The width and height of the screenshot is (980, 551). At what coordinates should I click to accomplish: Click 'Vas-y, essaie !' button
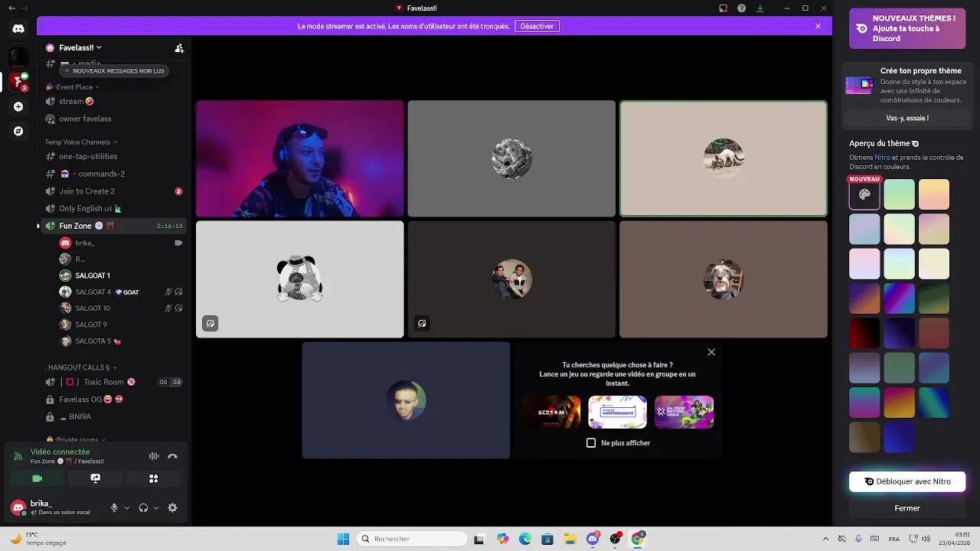(907, 118)
